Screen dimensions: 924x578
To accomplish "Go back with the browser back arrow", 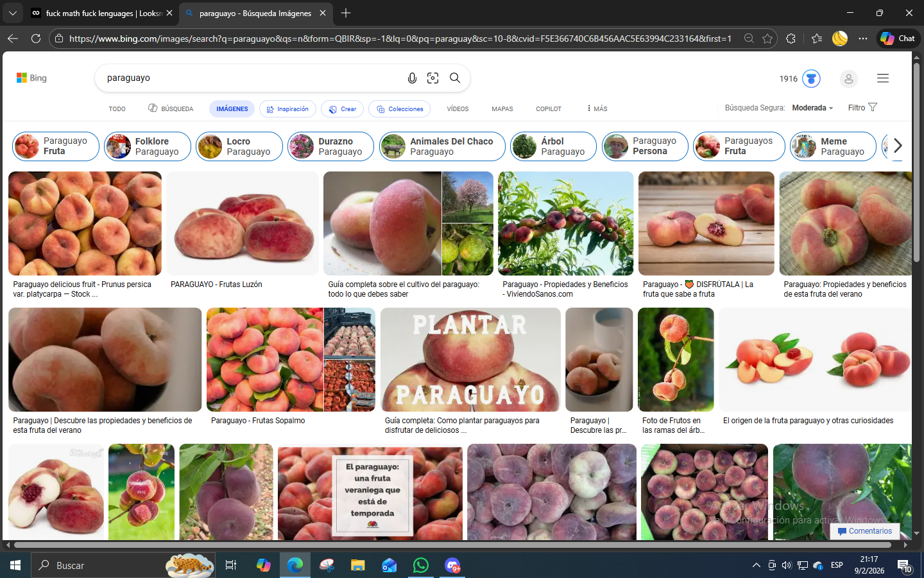I will (x=12, y=39).
